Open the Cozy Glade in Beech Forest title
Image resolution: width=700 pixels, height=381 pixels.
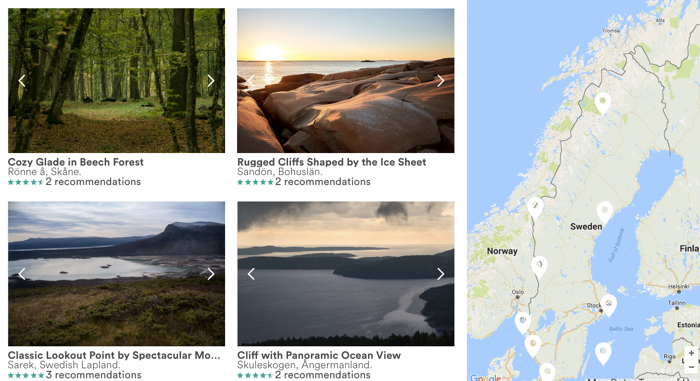tap(76, 162)
